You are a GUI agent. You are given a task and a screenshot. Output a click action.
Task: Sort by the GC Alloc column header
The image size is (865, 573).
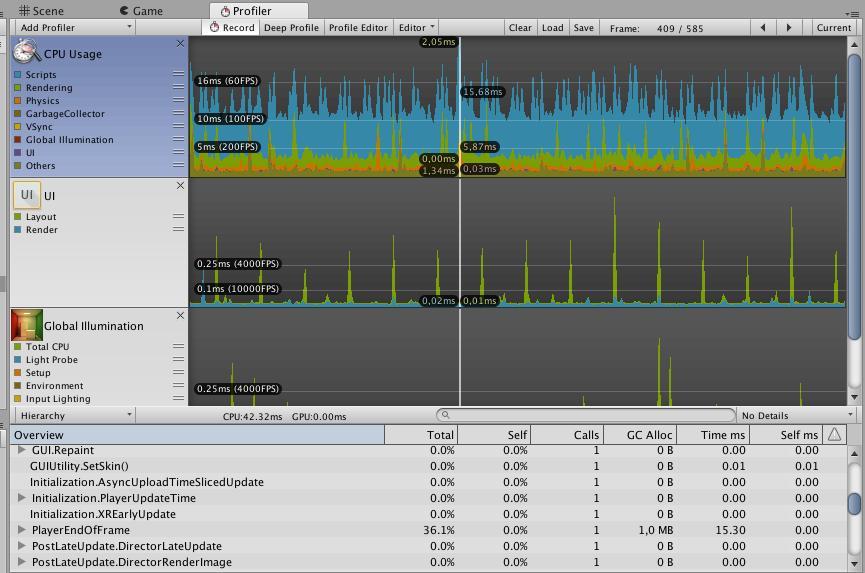point(640,435)
